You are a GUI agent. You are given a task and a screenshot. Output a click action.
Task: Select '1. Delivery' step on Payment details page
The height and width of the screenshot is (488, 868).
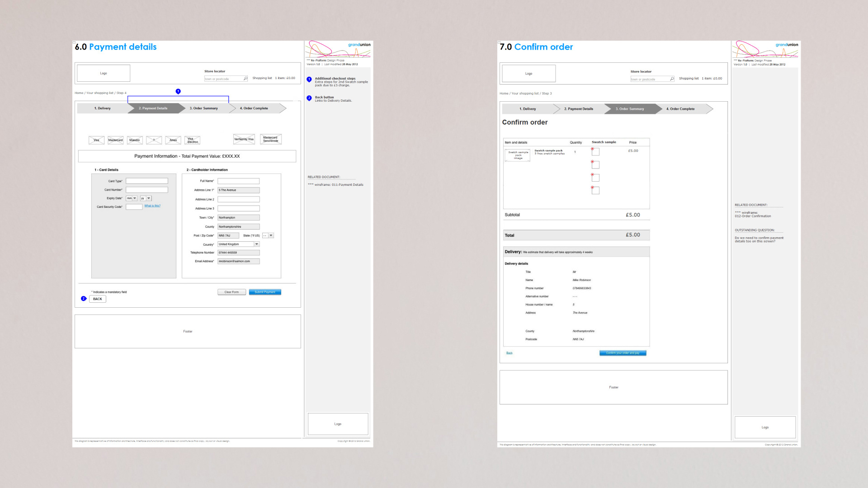click(x=103, y=108)
